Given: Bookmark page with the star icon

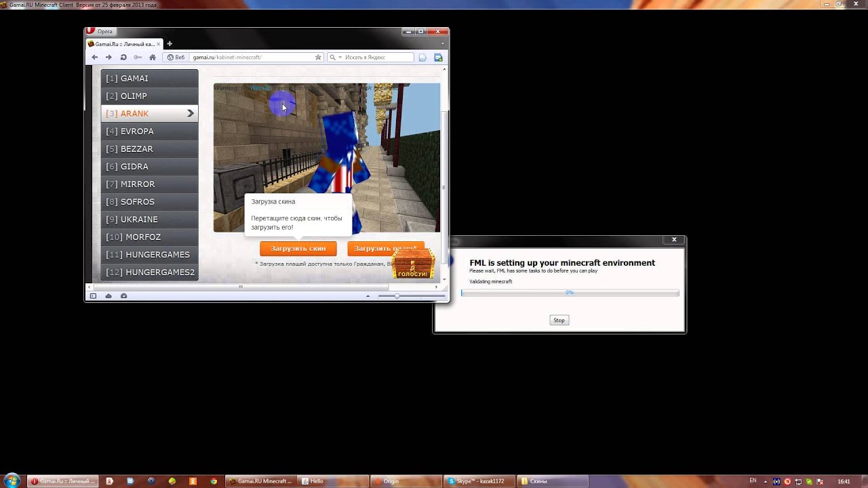Looking at the screenshot, I should point(318,58).
